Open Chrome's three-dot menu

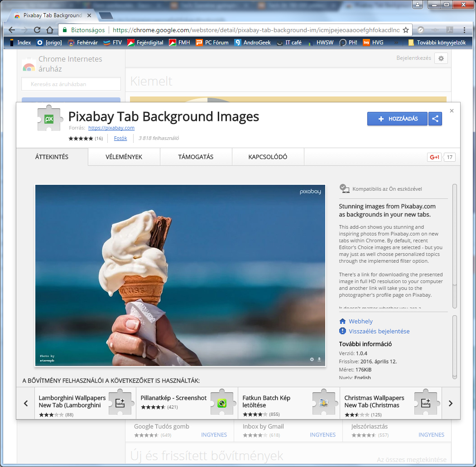point(464,30)
